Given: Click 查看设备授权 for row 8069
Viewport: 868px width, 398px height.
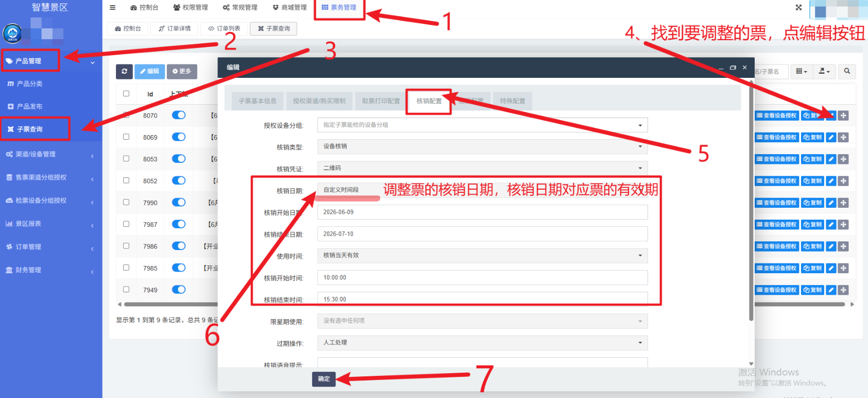Looking at the screenshot, I should coord(777,138).
